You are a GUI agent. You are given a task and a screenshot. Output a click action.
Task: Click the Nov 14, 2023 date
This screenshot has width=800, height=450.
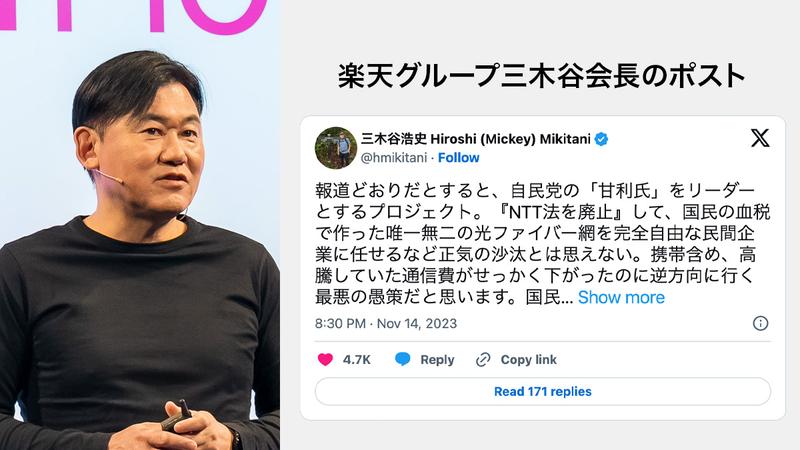click(417, 323)
